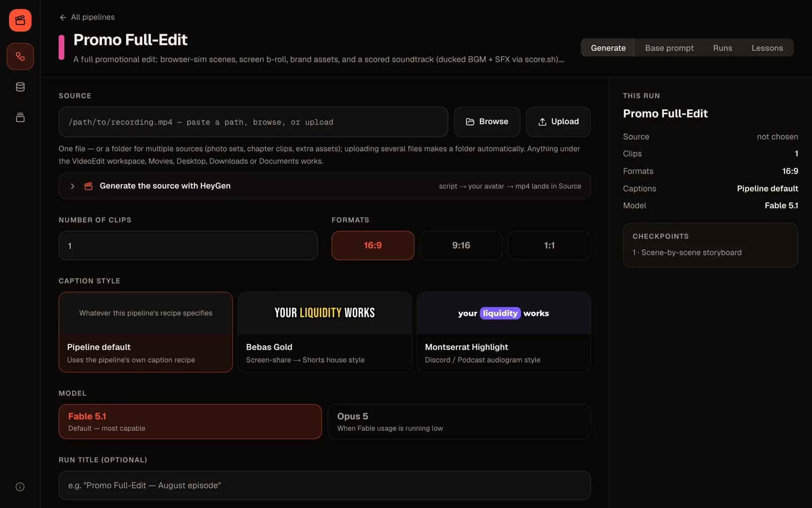Select the 1:1 format option
This screenshot has width=812, height=508.
coord(549,245)
